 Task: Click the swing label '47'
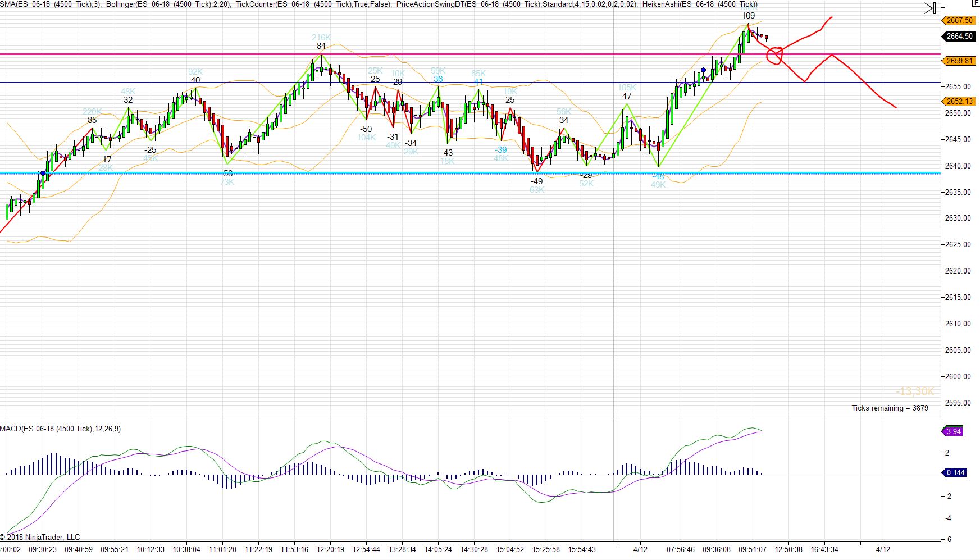pos(627,96)
